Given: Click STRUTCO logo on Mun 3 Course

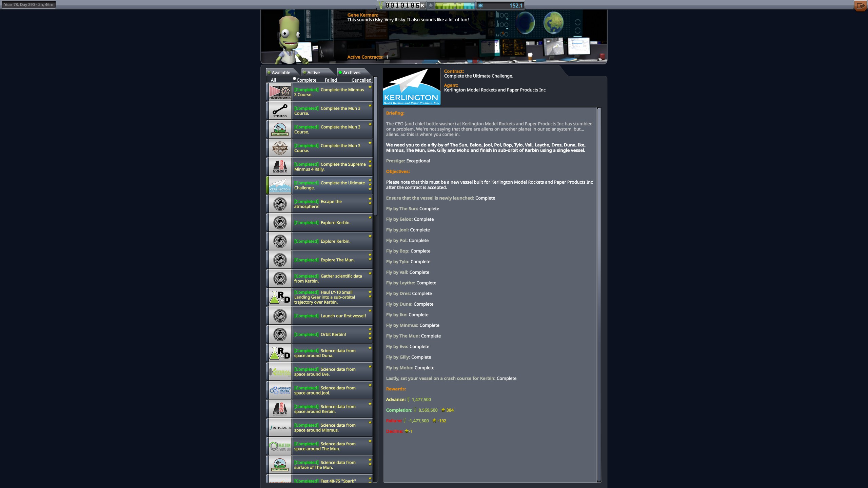Looking at the screenshot, I should 280,111.
